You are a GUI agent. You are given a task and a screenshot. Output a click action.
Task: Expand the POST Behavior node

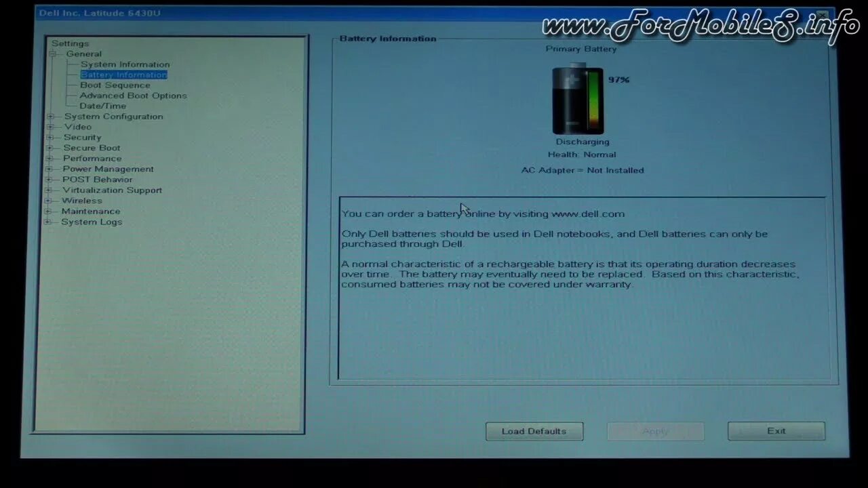[x=49, y=180]
